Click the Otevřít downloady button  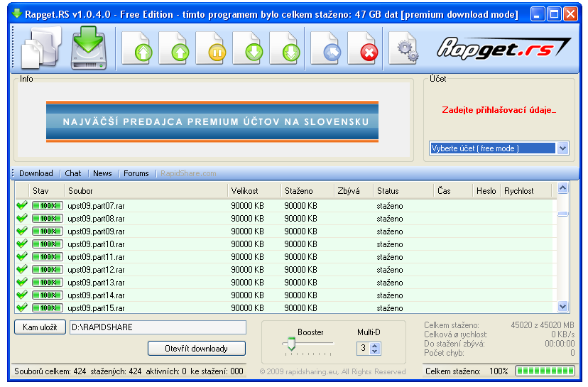click(x=197, y=349)
